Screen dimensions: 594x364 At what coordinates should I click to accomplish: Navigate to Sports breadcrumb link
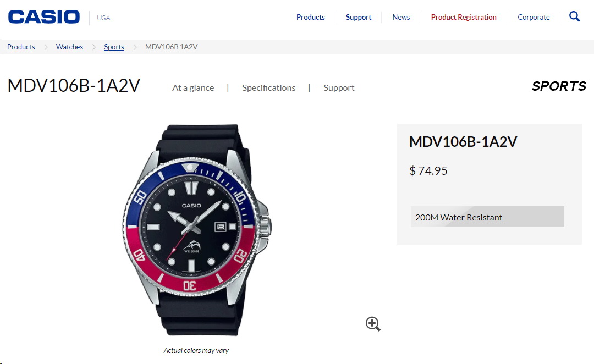pos(114,47)
